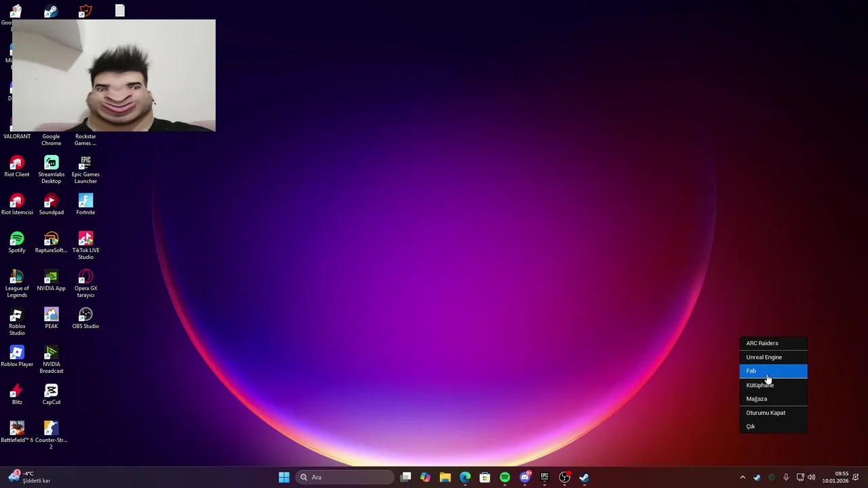Click the Rockstar Games shortcut label
This screenshot has width=868, height=488.
[85, 140]
